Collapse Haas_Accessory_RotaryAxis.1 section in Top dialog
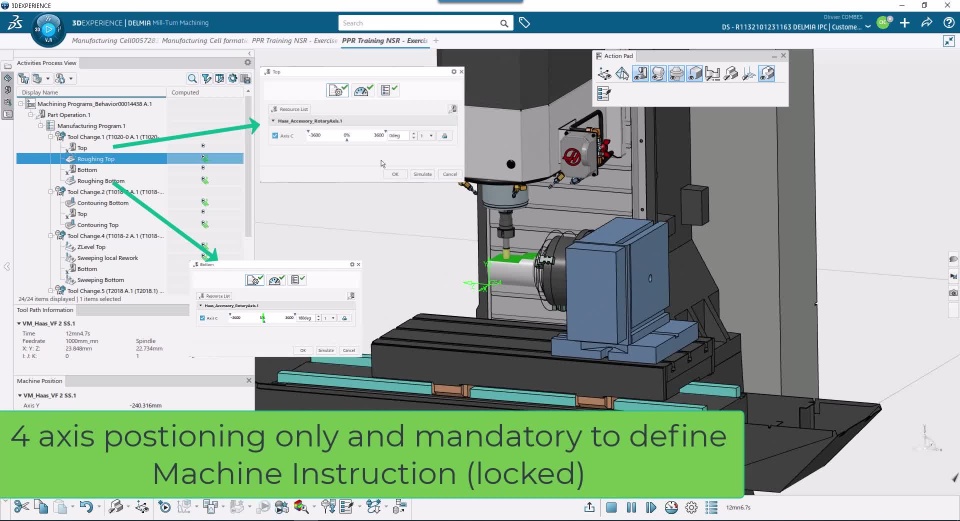This screenshot has width=960, height=521. click(274, 121)
